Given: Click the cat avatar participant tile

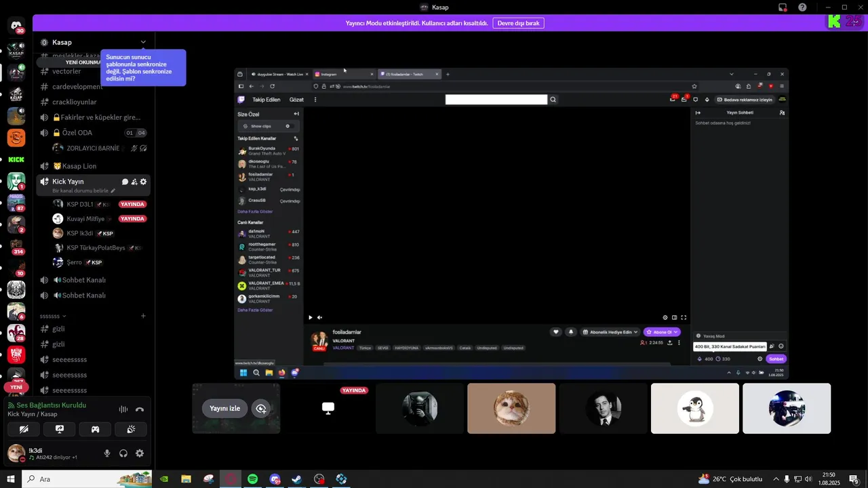Looking at the screenshot, I should 511,408.
